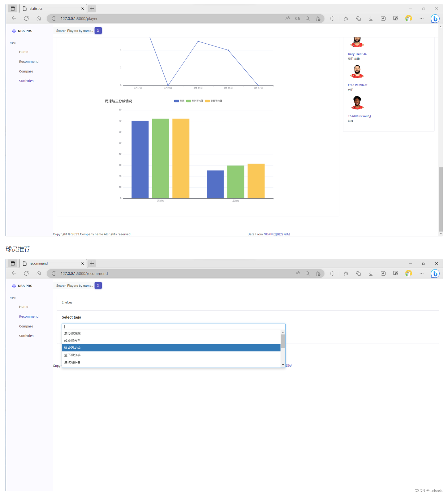Image resolution: width=448 pixels, height=495 pixels.
Task: Open the profile avatar in the statistics window
Action: coord(408,19)
